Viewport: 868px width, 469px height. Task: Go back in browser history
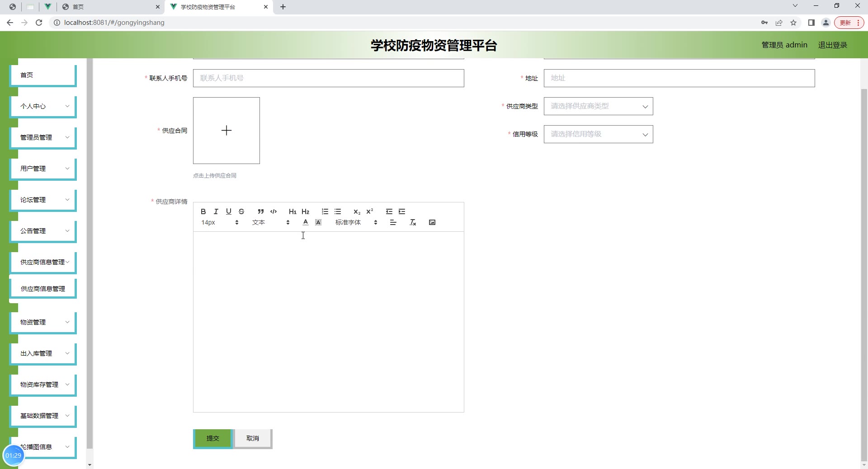click(10, 23)
